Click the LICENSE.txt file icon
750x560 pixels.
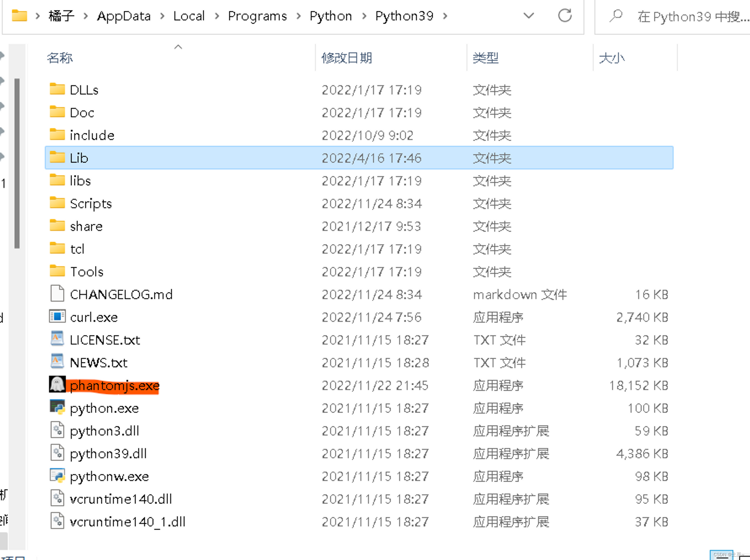57,339
